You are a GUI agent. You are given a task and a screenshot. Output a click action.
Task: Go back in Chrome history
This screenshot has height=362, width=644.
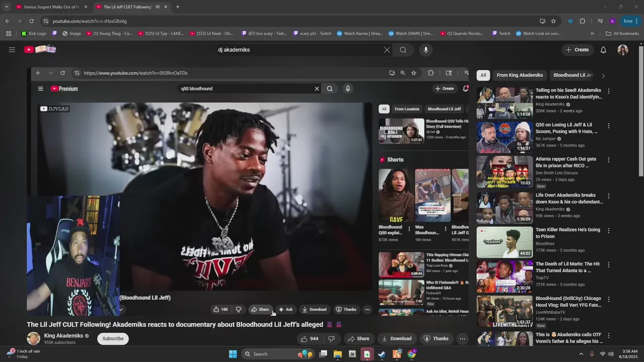(x=7, y=21)
